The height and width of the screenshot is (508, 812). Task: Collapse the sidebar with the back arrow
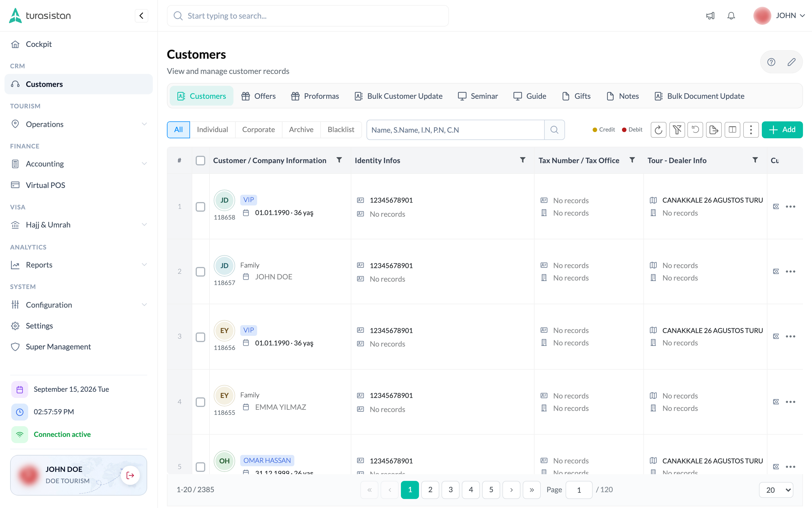(141, 16)
